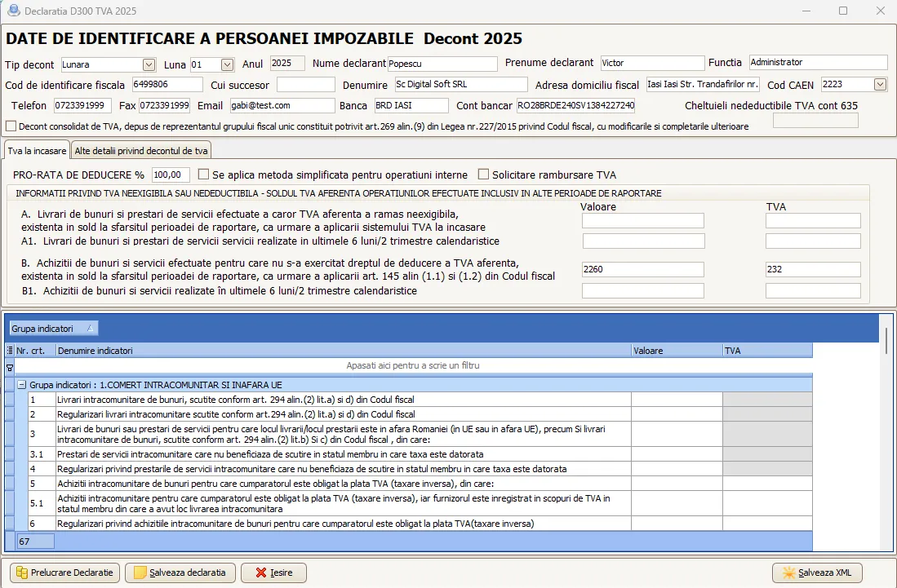Click PRO-RATA DE DEDUCERE percent field
Screen dimensions: 897x588
click(171, 175)
